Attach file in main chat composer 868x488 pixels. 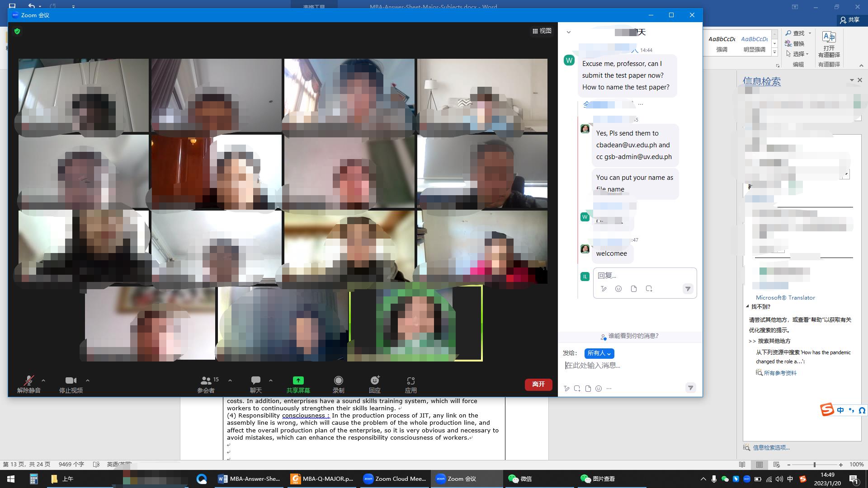click(x=588, y=389)
